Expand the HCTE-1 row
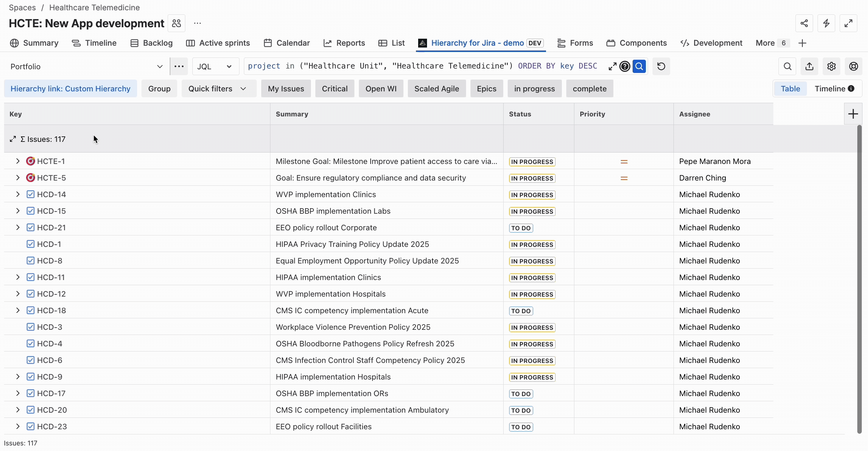The width and height of the screenshot is (868, 451). [x=18, y=161]
